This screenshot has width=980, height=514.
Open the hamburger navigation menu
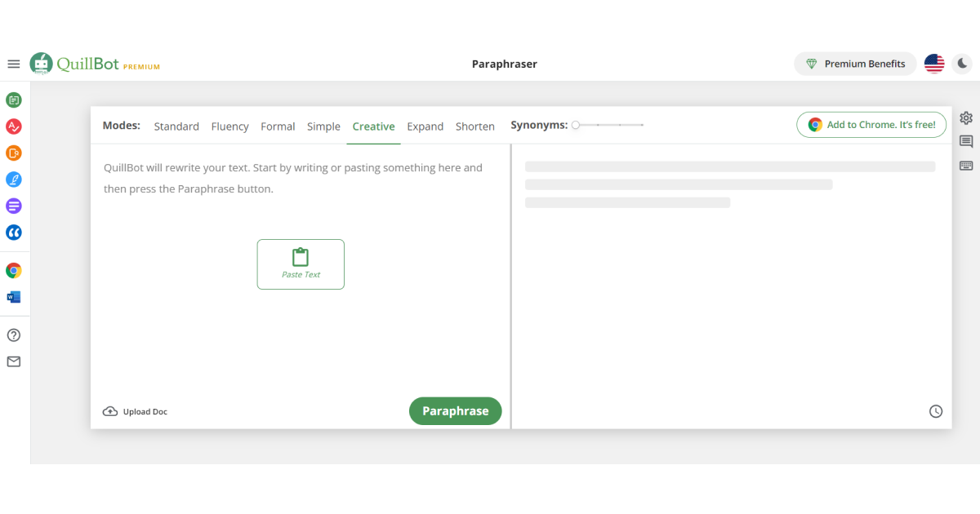tap(13, 63)
